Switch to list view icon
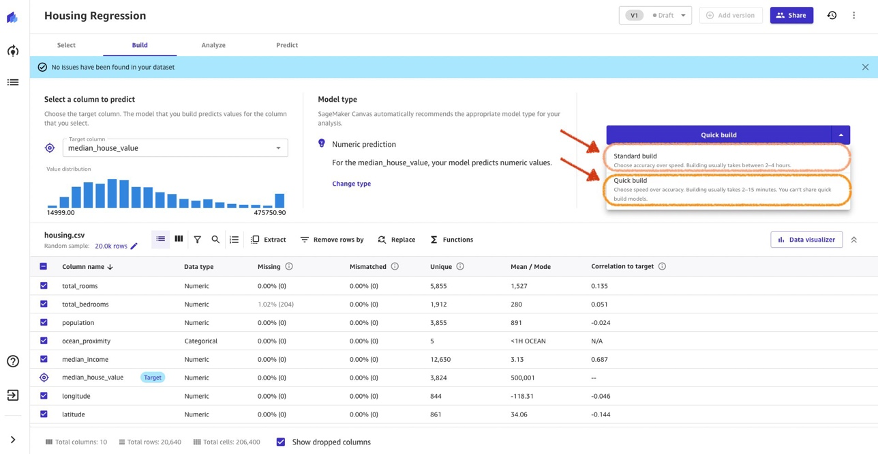 coord(160,239)
